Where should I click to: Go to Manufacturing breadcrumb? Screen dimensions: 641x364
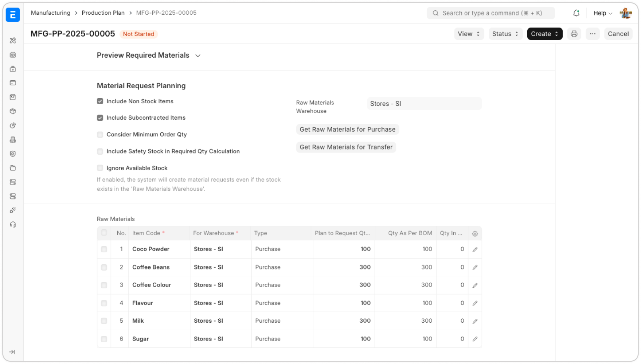51,13
